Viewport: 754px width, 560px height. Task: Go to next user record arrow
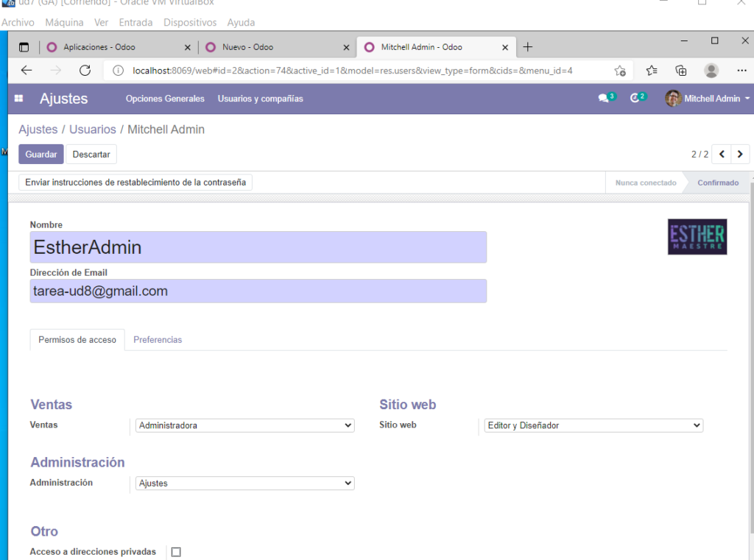click(x=740, y=155)
